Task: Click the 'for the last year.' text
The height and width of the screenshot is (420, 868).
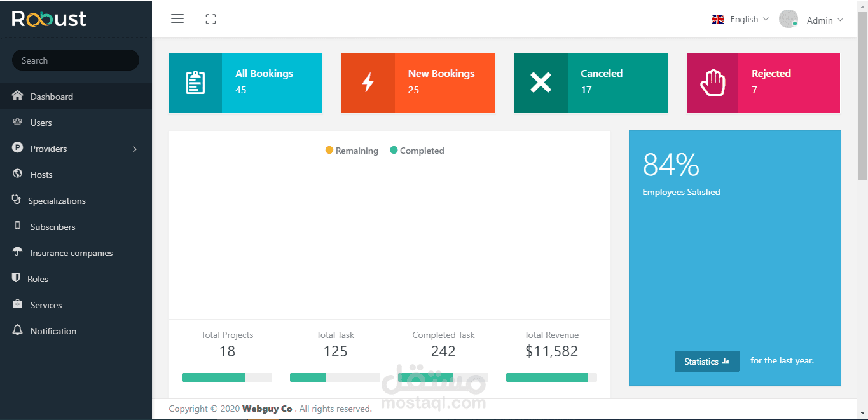Action: [782, 360]
